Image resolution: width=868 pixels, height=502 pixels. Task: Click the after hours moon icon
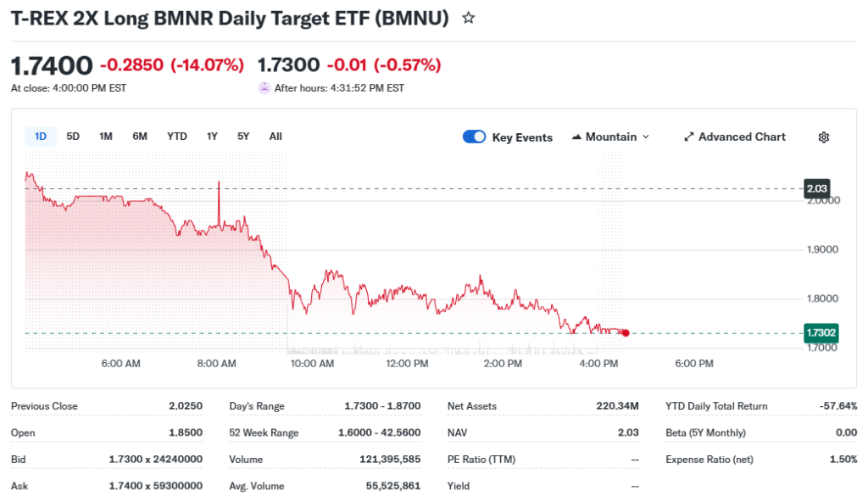(x=264, y=88)
